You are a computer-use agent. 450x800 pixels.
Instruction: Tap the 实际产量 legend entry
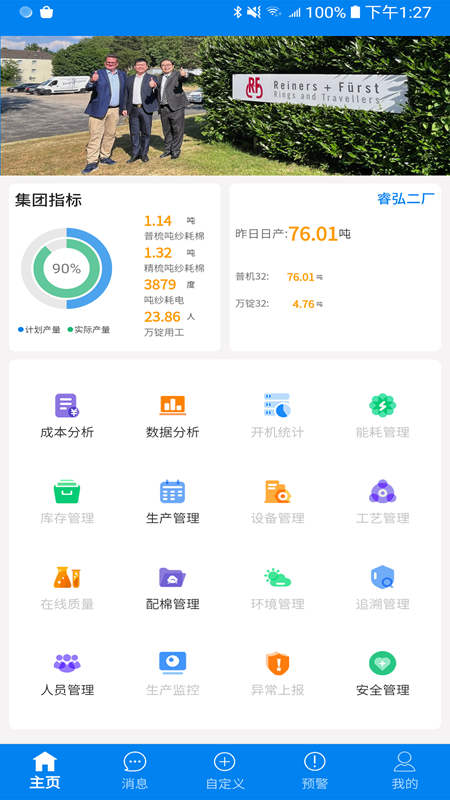pos(89,330)
